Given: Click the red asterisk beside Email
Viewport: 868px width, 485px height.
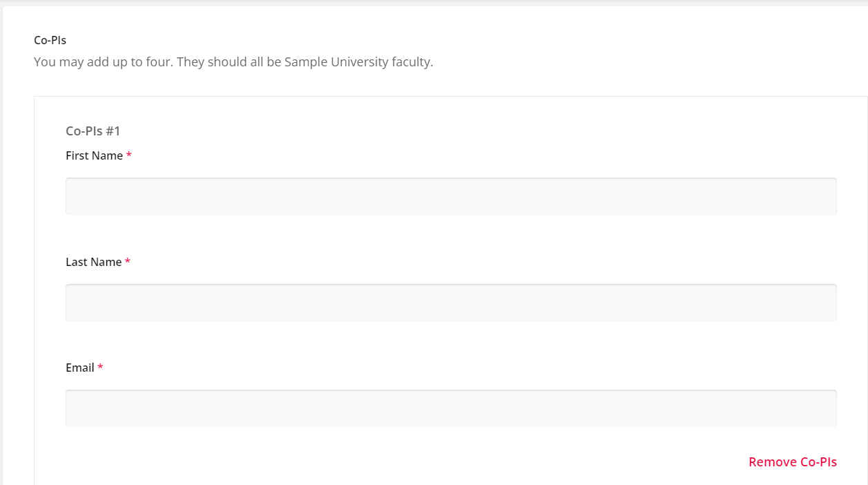Looking at the screenshot, I should coord(100,368).
